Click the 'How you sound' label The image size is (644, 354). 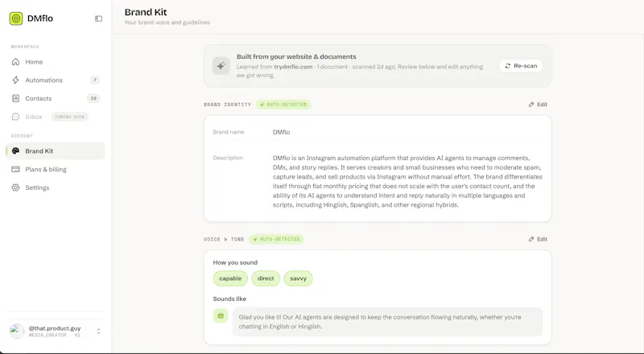(235, 262)
